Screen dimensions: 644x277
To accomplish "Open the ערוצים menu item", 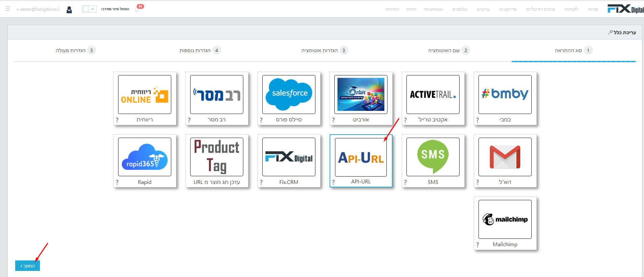I will [483, 9].
